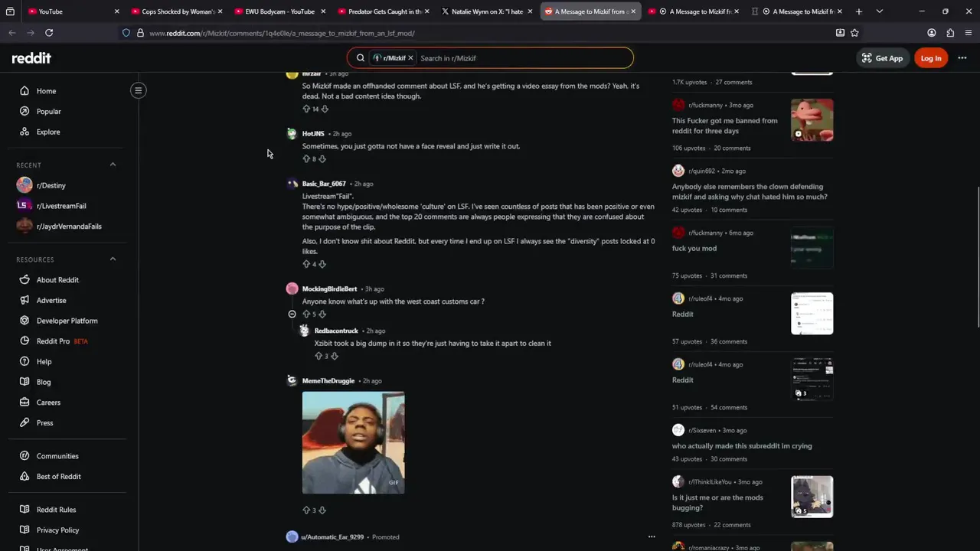The width and height of the screenshot is (980, 551).
Task: Downvote Basic_Bar_6067's comment
Action: click(322, 264)
